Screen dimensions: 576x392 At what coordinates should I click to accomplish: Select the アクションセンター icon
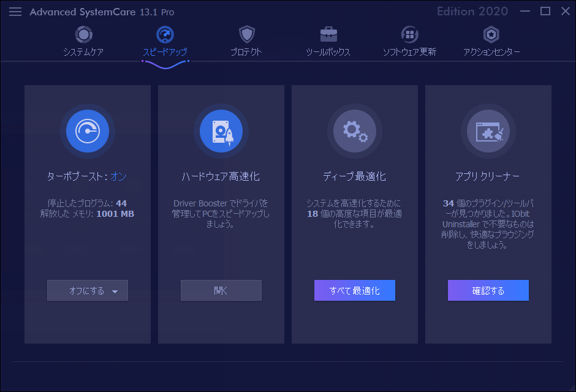(491, 34)
